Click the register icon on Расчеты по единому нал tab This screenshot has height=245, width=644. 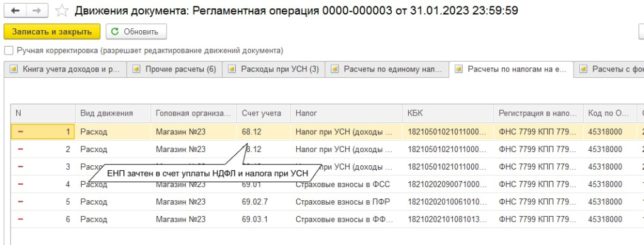coord(335,69)
